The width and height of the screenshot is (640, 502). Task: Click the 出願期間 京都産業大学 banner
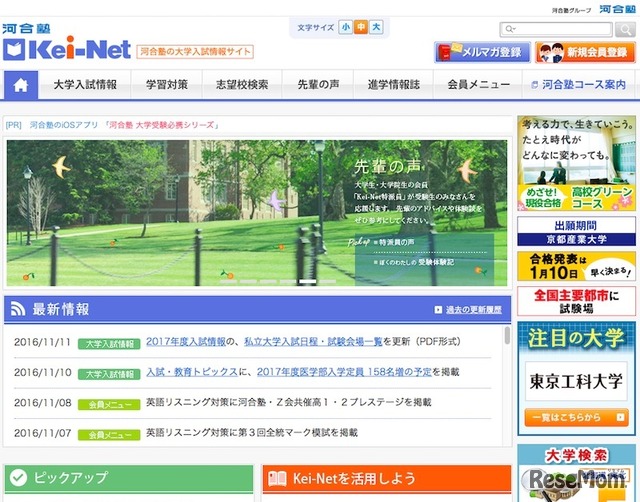pos(576,231)
